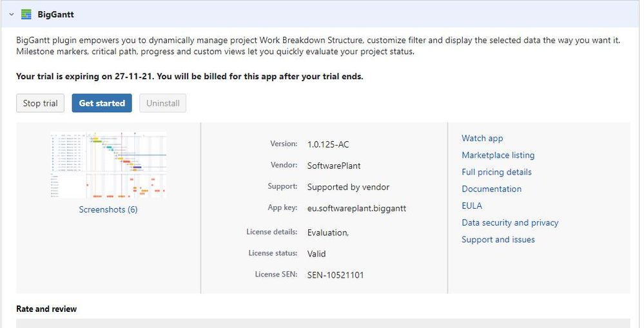Open the Watch app link
The width and height of the screenshot is (644, 328).
pyautogui.click(x=482, y=139)
